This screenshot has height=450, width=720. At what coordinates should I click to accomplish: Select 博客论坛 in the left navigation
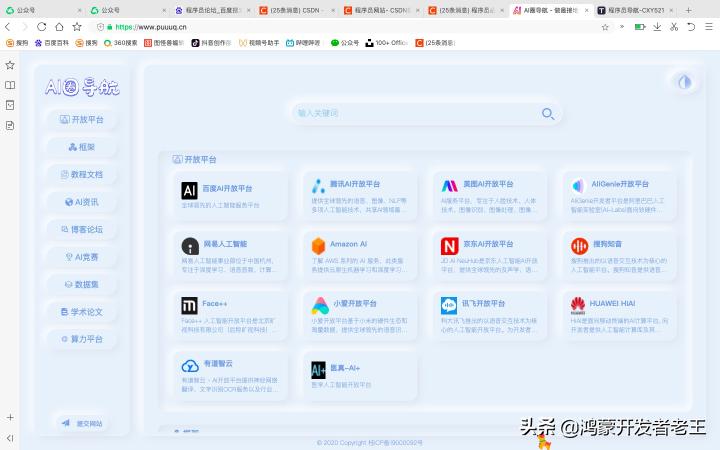(82, 229)
